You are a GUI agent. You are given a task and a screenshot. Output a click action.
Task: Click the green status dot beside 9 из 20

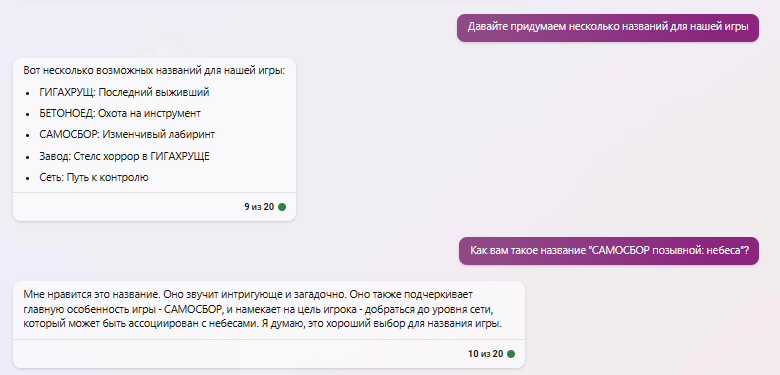[x=282, y=207]
